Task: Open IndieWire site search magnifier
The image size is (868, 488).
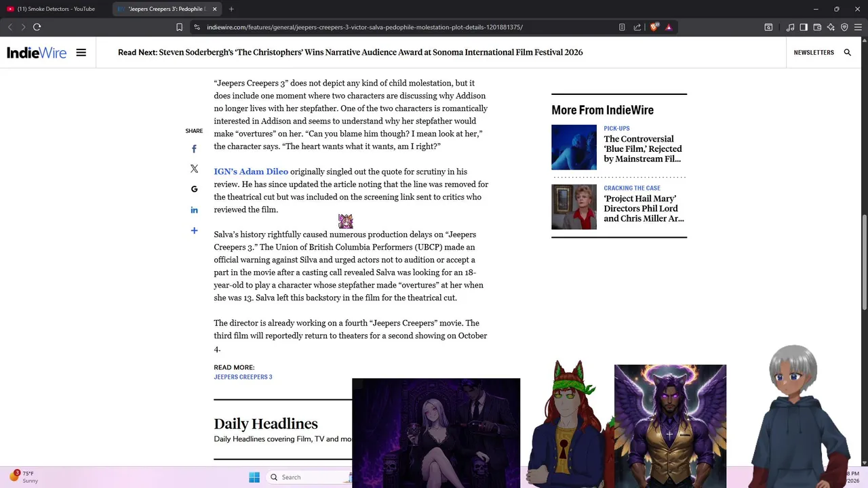Action: point(847,52)
